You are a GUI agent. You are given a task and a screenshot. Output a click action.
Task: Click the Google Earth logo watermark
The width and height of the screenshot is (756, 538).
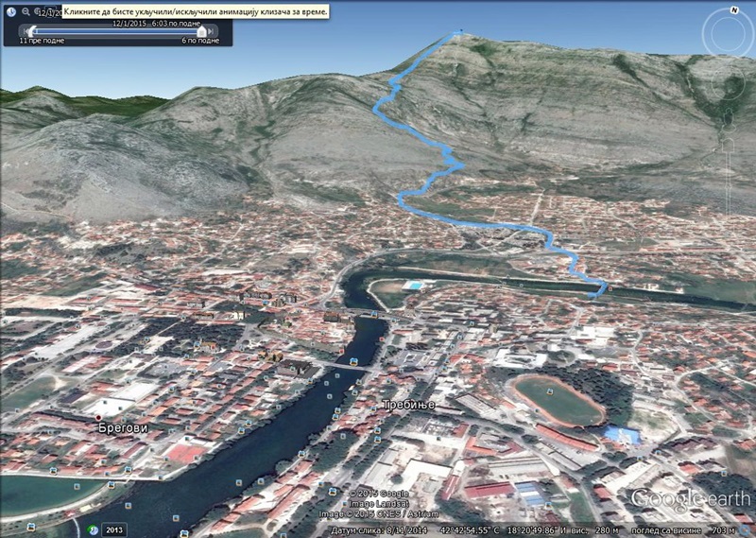click(x=687, y=498)
